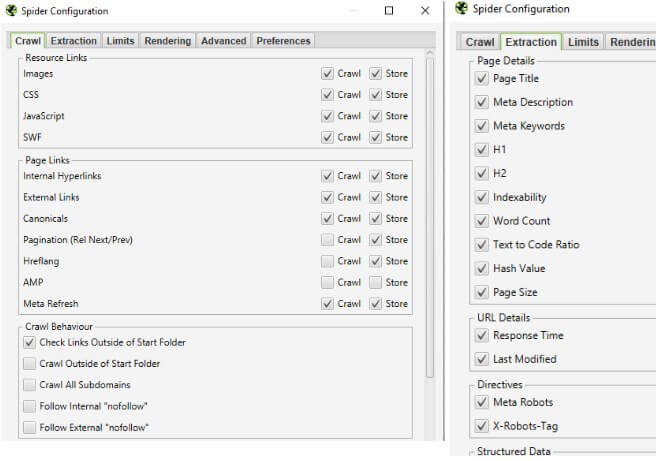Maximize the left Spider Configuration window
Viewport: 661px width, 461px height.
coord(389,11)
